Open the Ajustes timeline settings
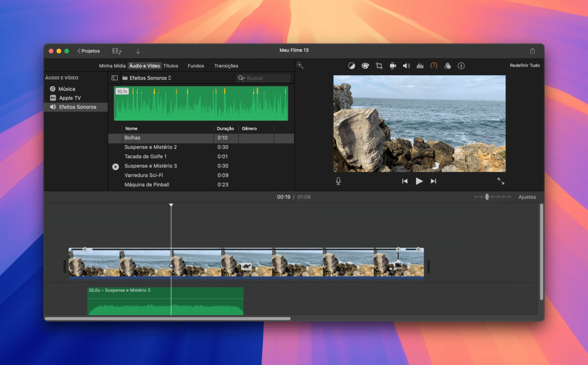This screenshot has width=588, height=365. [527, 197]
